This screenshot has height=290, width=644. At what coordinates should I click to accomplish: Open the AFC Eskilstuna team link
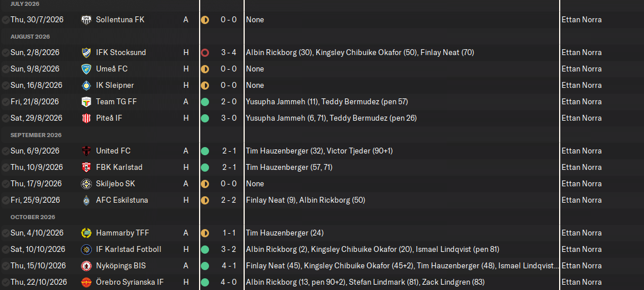122,200
